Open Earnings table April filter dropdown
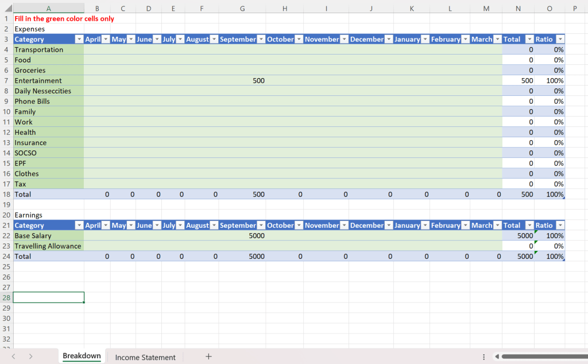 click(105, 225)
